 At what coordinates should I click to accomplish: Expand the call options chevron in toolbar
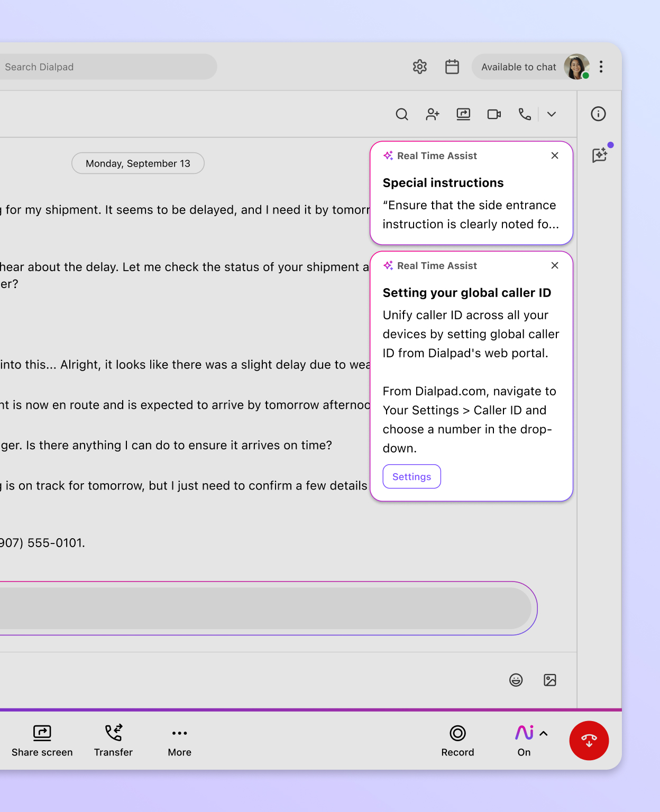552,114
